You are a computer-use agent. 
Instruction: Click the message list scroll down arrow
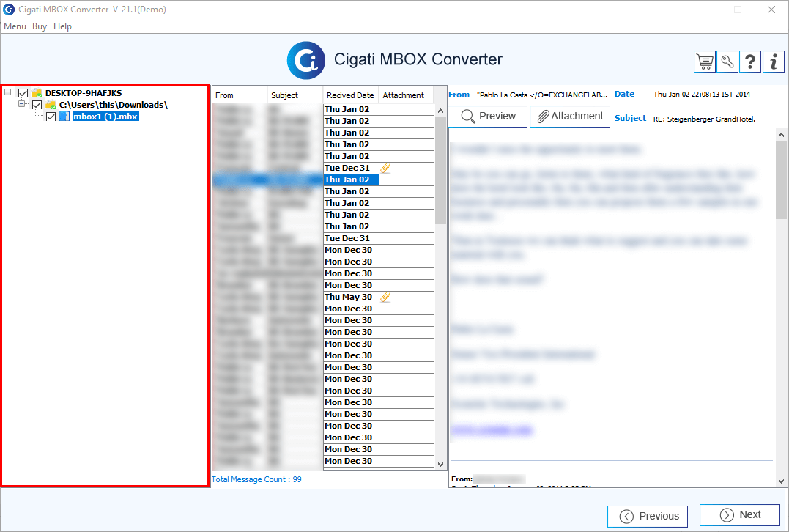(x=440, y=465)
